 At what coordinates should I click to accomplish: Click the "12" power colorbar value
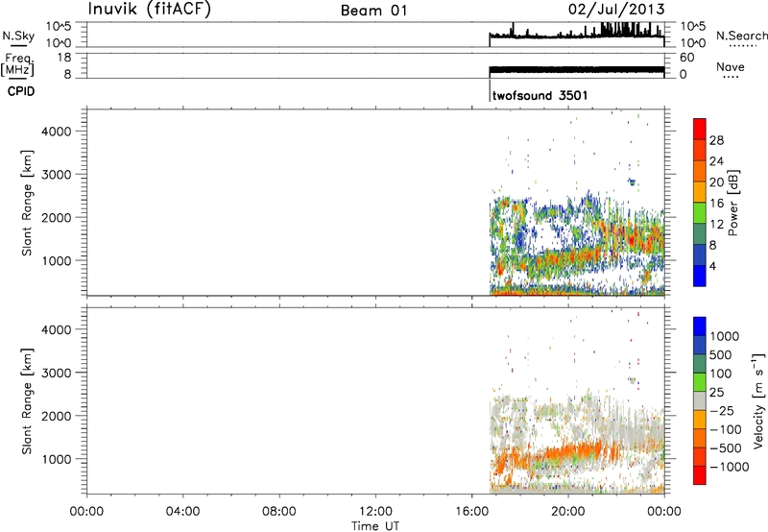pyautogui.click(x=716, y=225)
